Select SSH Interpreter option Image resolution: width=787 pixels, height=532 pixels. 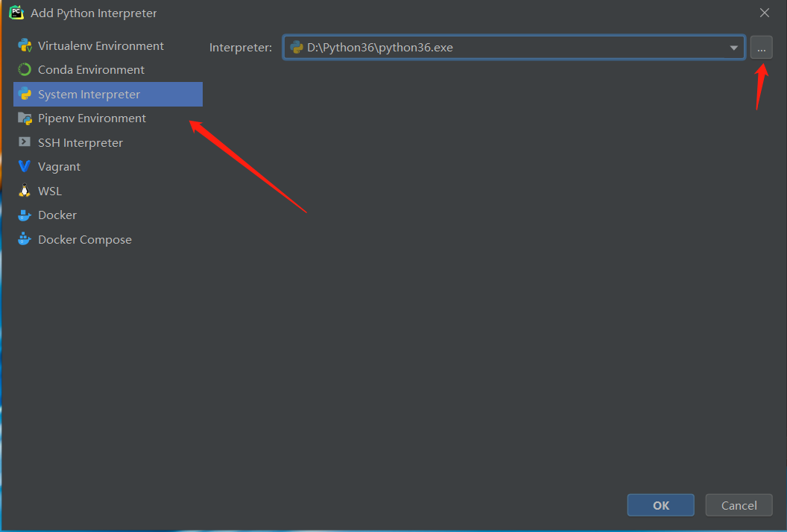coord(108,142)
